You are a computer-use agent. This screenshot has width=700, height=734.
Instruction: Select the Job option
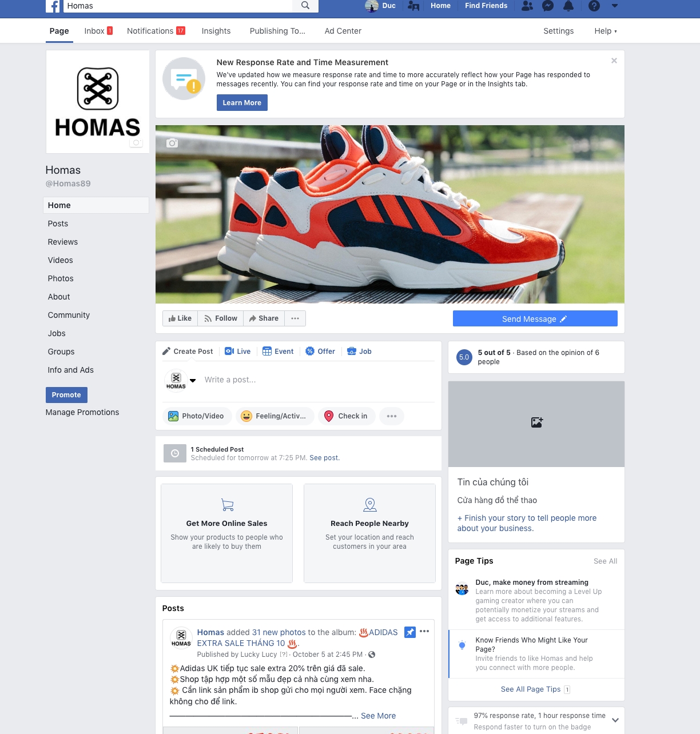(360, 352)
